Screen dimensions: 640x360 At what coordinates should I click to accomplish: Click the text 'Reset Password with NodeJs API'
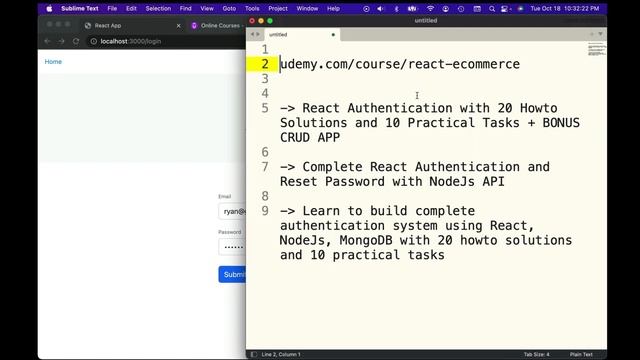pyautogui.click(x=392, y=182)
